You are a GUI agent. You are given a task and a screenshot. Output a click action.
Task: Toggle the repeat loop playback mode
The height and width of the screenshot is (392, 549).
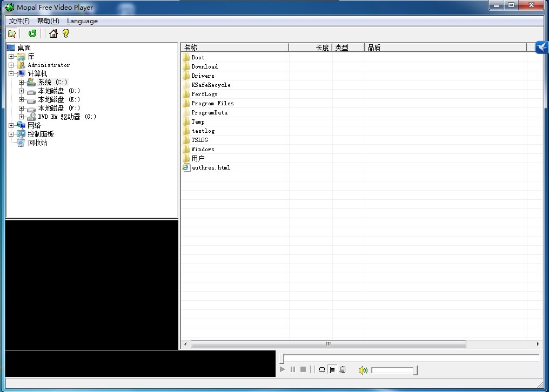[x=322, y=370]
